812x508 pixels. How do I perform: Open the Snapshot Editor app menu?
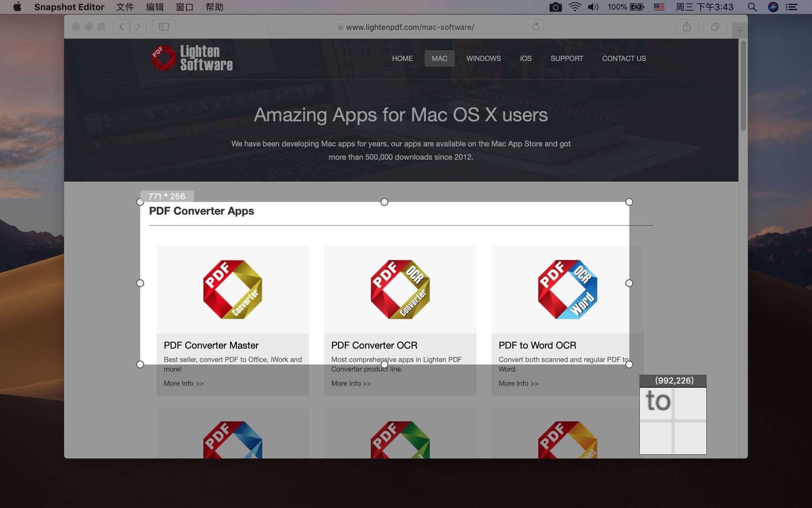coord(69,7)
